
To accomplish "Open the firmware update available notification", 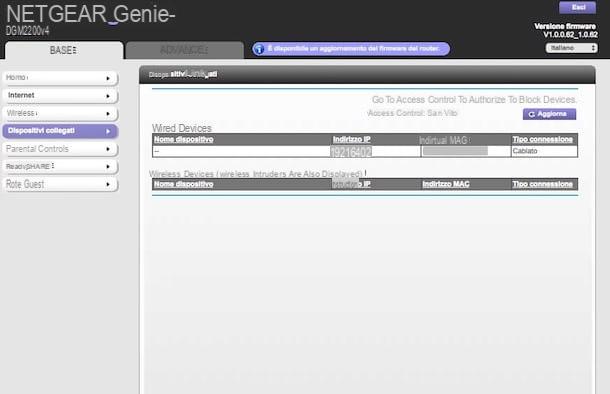I will [351, 49].
